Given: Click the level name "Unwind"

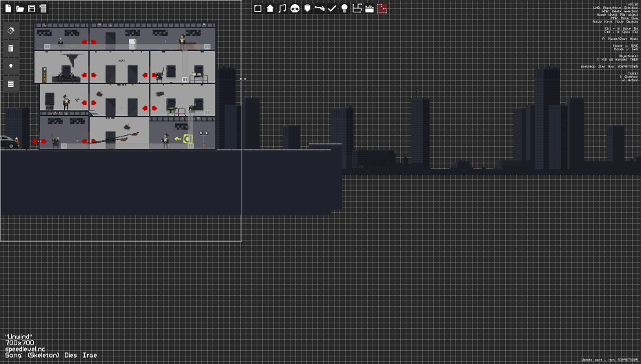Looking at the screenshot, I should [x=19, y=336].
